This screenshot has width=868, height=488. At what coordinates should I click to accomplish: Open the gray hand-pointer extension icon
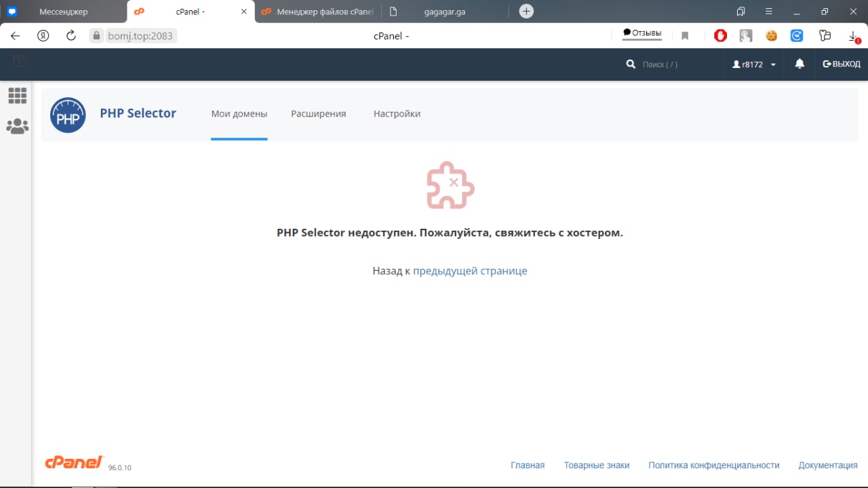(x=746, y=36)
